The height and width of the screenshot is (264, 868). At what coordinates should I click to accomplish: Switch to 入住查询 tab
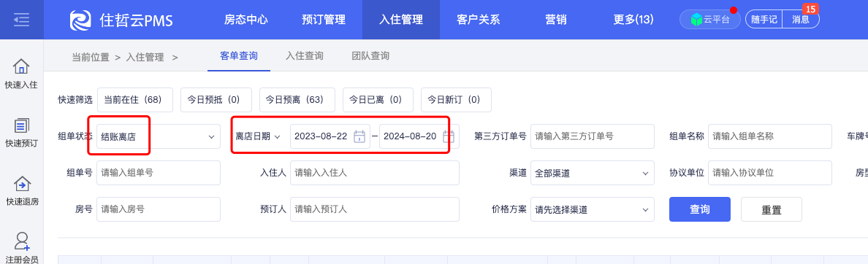click(305, 55)
